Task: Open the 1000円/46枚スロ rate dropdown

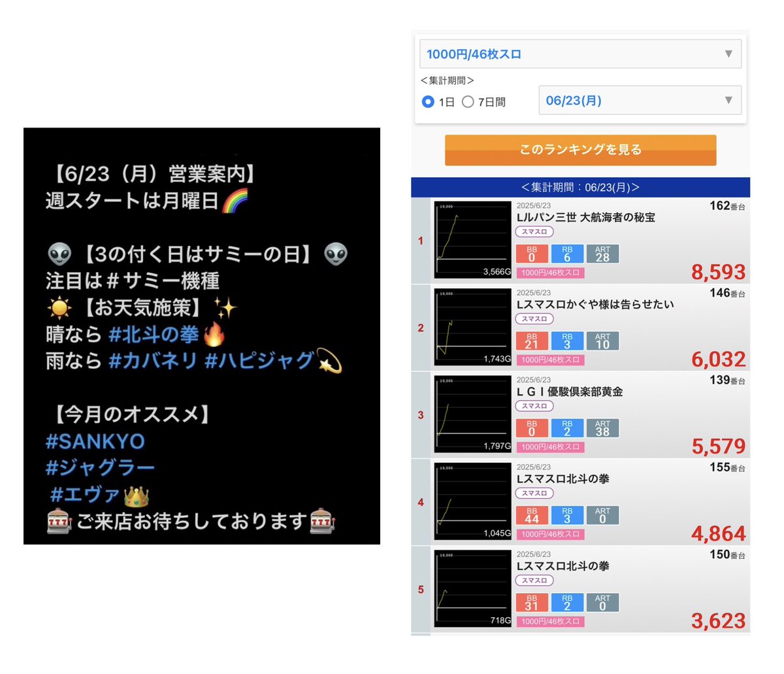Action: [x=580, y=54]
